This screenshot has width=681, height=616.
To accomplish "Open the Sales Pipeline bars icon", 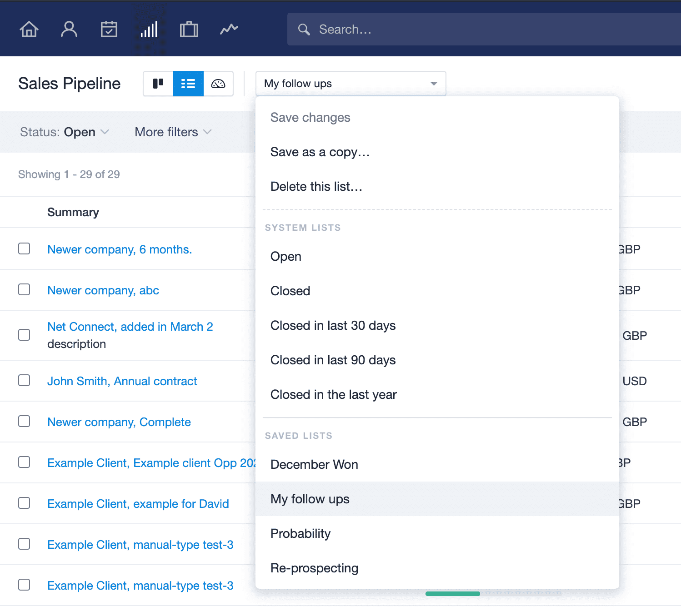I will (x=149, y=29).
